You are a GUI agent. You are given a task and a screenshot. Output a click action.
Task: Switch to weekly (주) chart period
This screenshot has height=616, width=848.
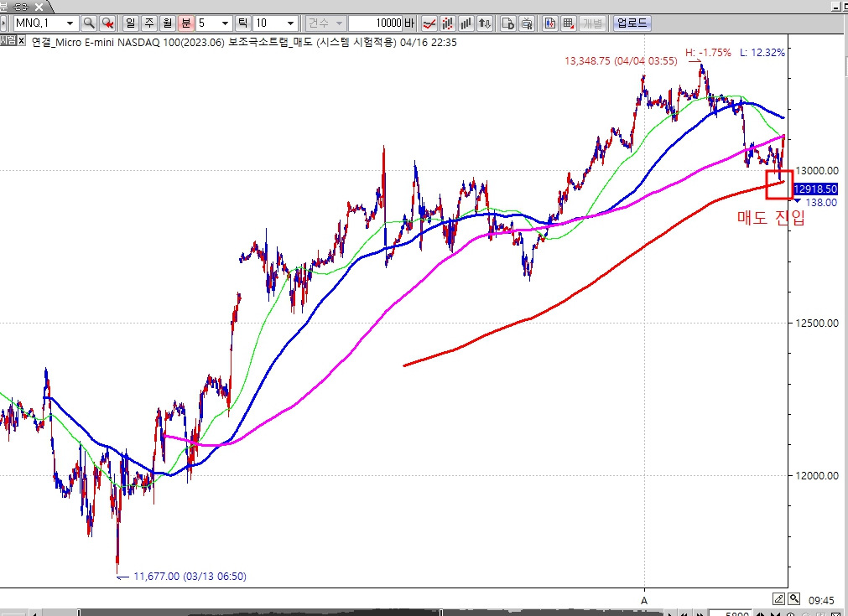pyautogui.click(x=149, y=23)
